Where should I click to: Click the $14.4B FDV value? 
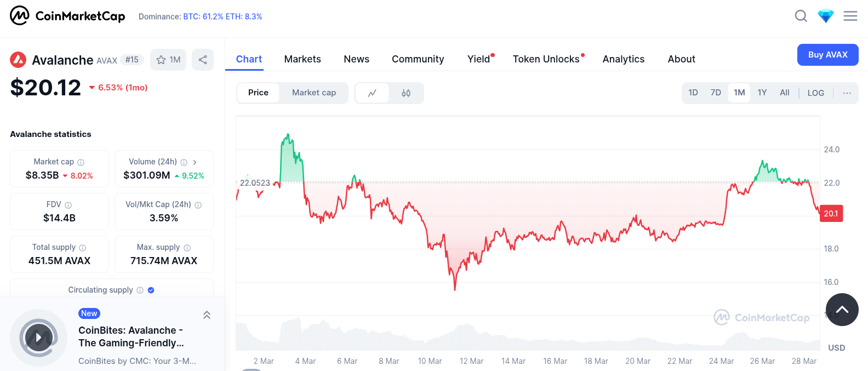59,218
